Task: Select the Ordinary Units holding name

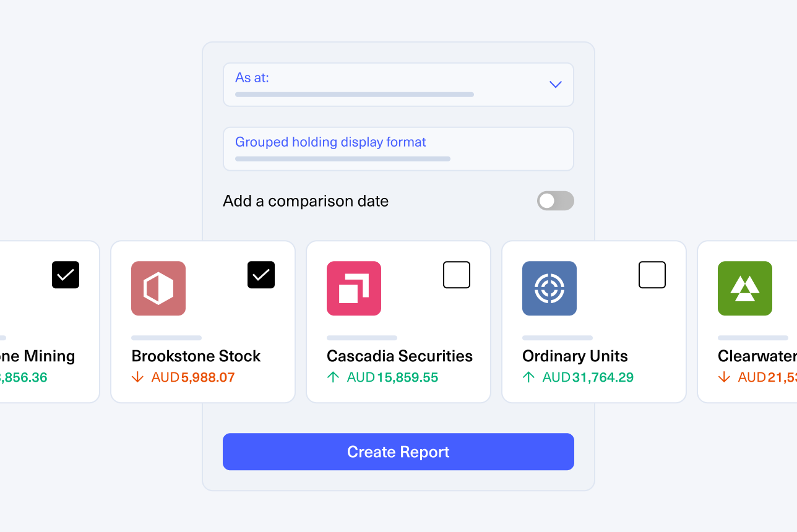Action: click(x=575, y=356)
